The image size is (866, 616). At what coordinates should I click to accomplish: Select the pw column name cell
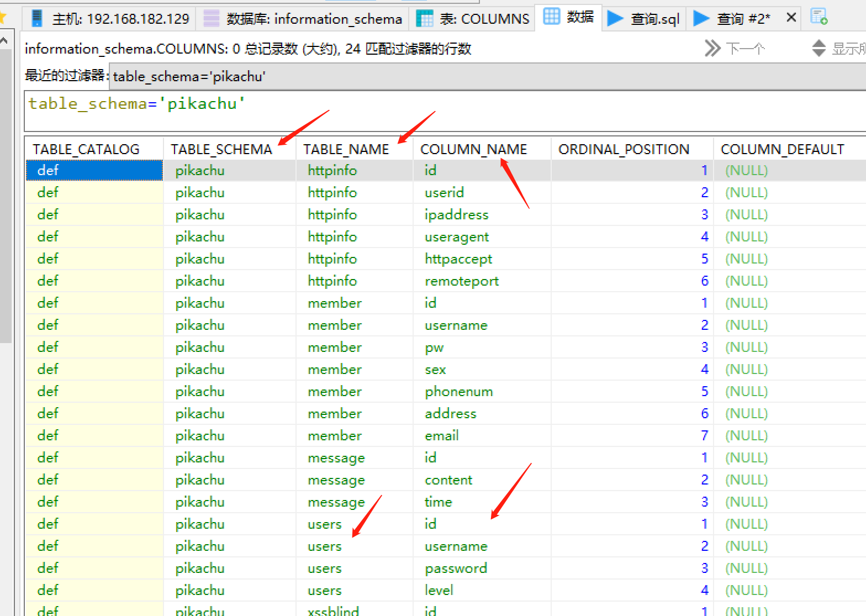pyautogui.click(x=482, y=347)
